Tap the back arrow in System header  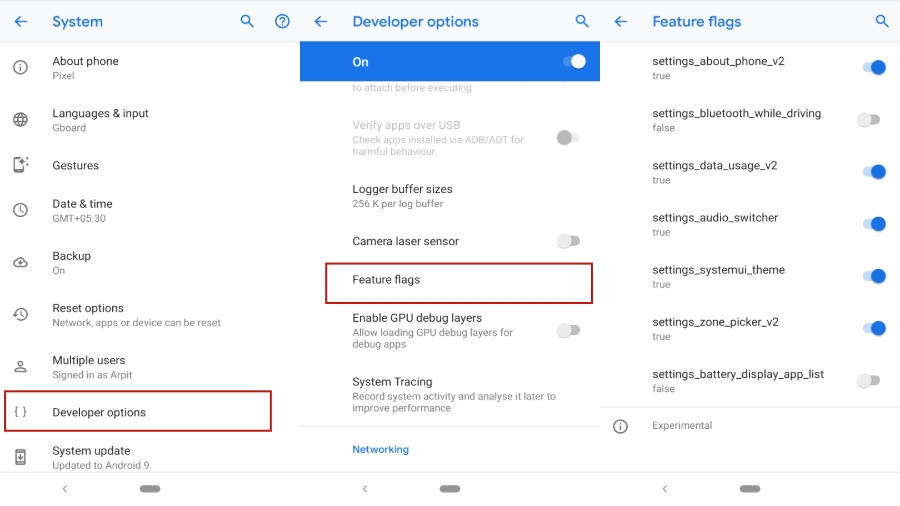[20, 21]
